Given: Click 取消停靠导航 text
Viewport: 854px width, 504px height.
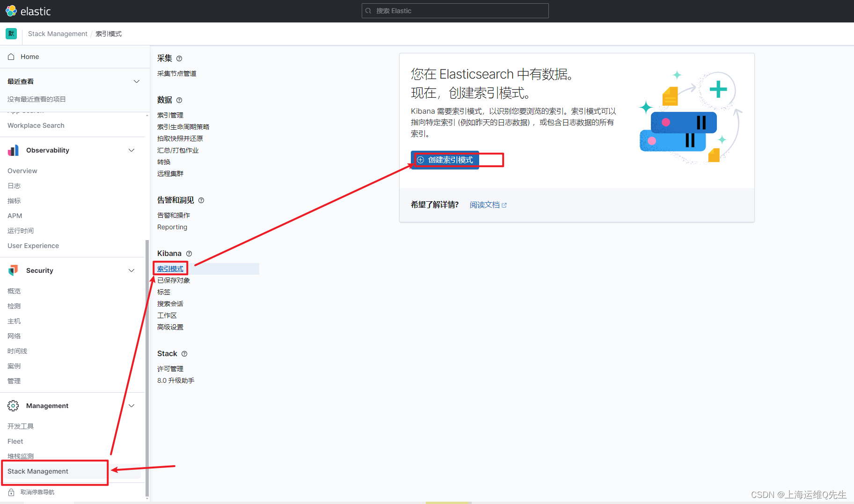Looking at the screenshot, I should pos(37,492).
